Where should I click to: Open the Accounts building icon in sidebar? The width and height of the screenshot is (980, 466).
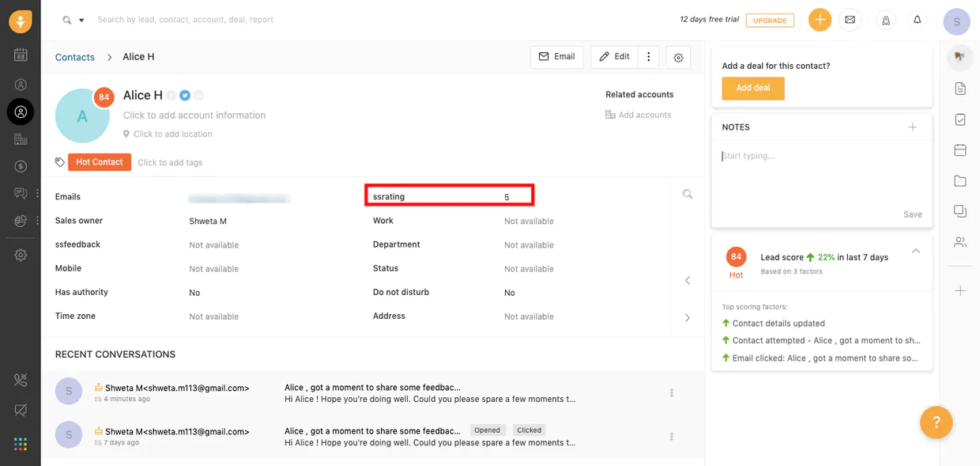[21, 139]
